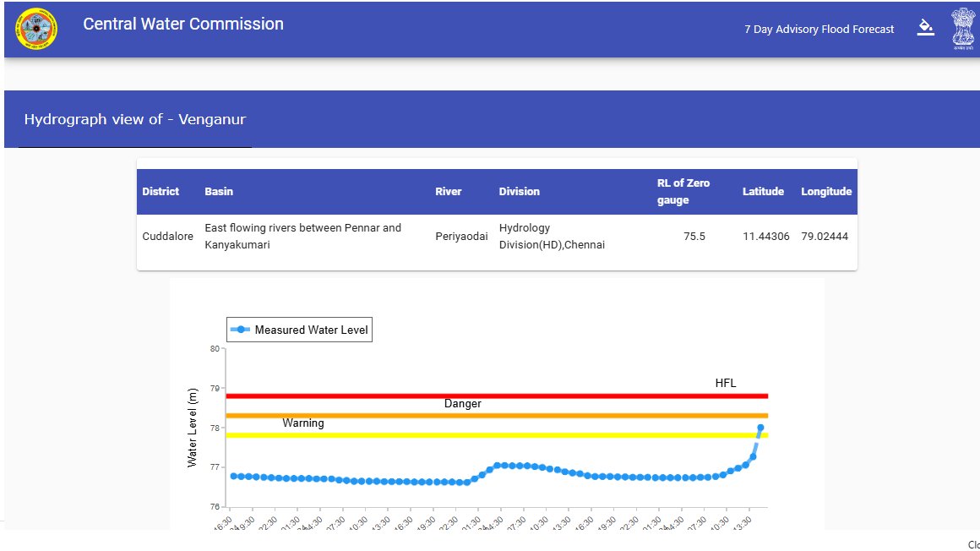Click the latest data point near 78 m

pyautogui.click(x=760, y=428)
